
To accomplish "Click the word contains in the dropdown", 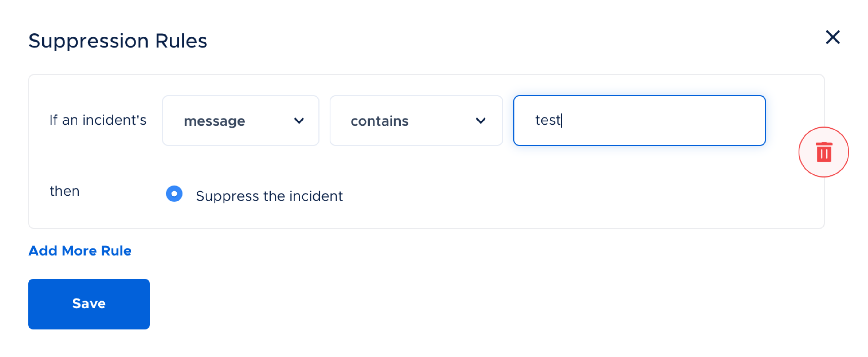I will point(379,121).
